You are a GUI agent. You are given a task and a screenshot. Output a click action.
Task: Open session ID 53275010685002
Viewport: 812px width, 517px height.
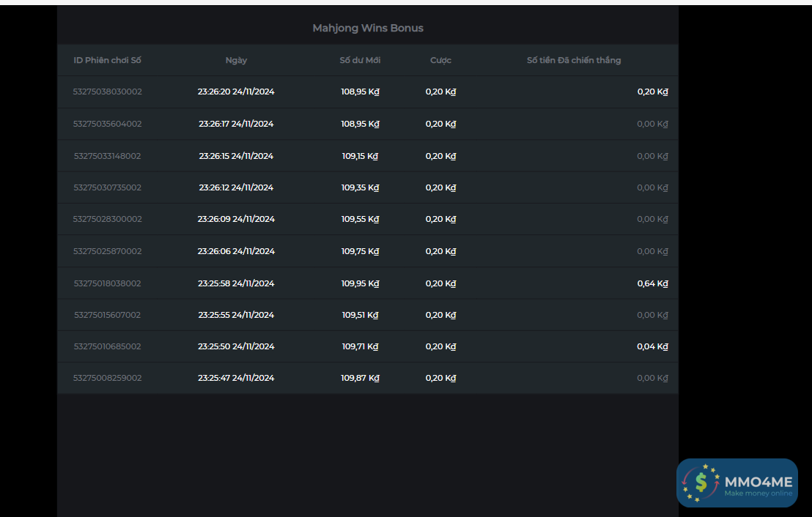tap(107, 346)
